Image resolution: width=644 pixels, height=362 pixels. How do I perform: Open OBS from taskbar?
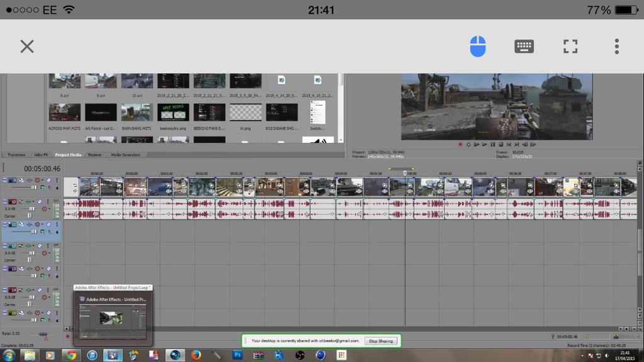tap(300, 355)
